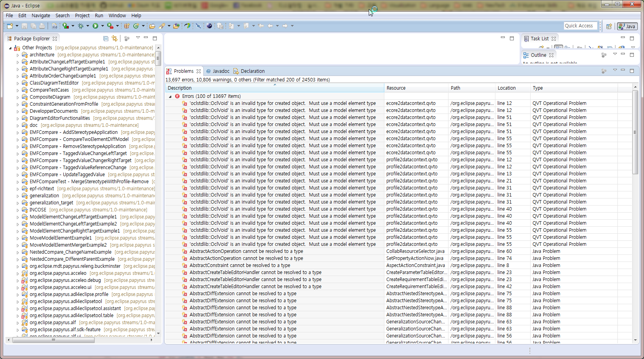Open the File menu
The image size is (644, 359).
coord(9,16)
